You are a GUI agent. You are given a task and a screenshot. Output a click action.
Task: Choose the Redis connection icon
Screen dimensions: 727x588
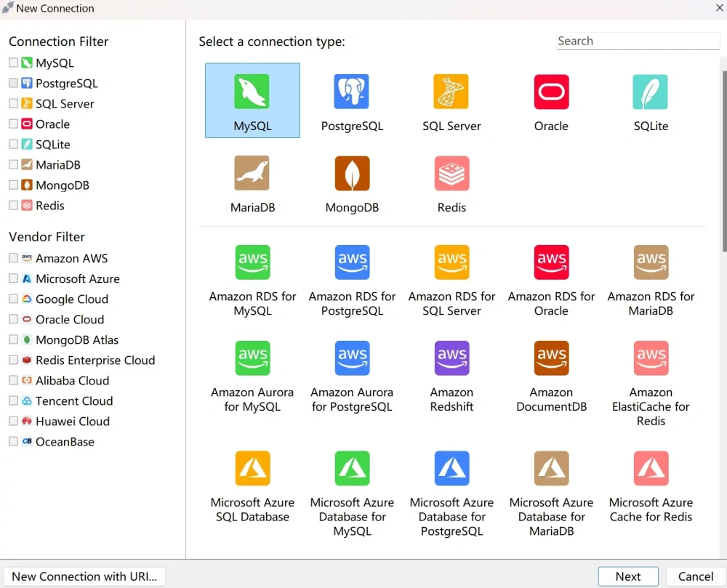tap(451, 173)
